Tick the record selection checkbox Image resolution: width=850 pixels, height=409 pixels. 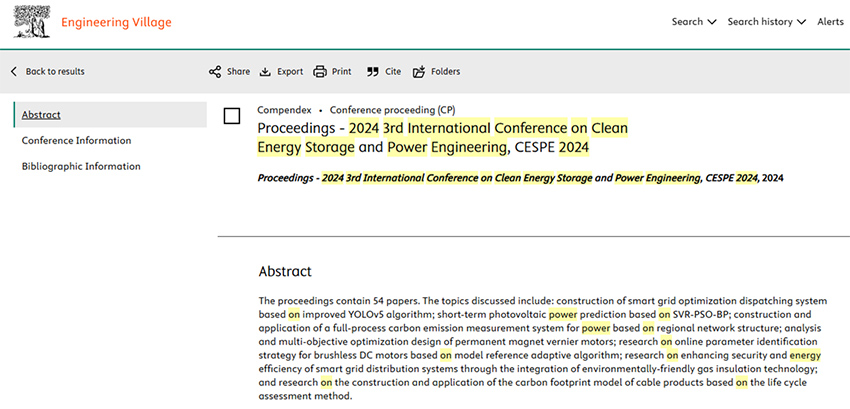point(232,117)
